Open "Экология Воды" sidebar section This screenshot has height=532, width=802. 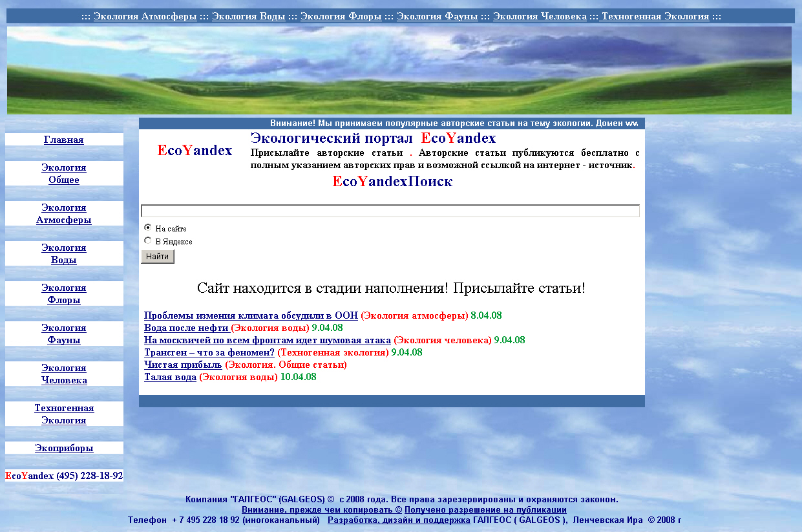tap(64, 253)
